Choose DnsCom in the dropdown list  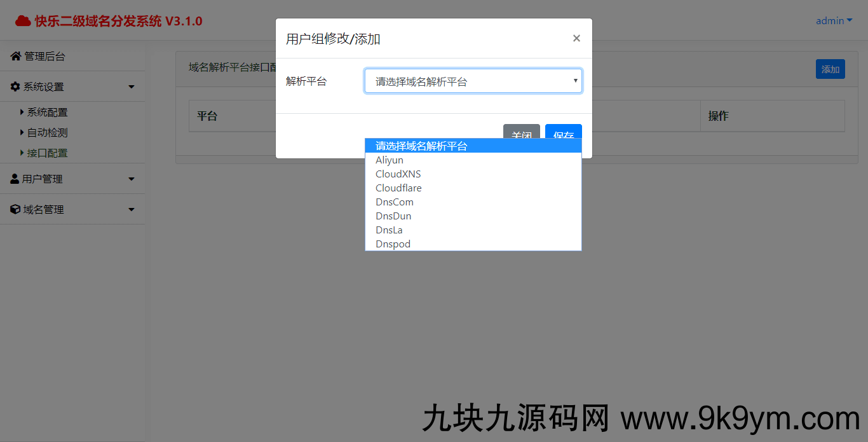point(394,202)
